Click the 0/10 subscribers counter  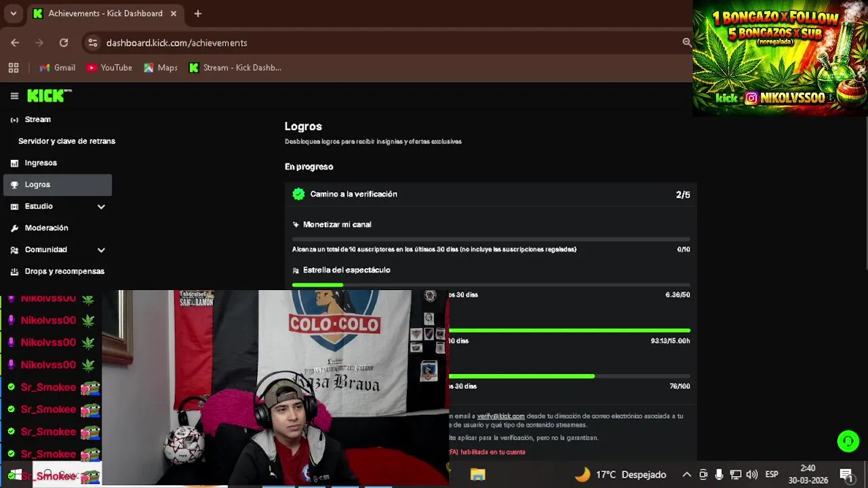point(684,249)
